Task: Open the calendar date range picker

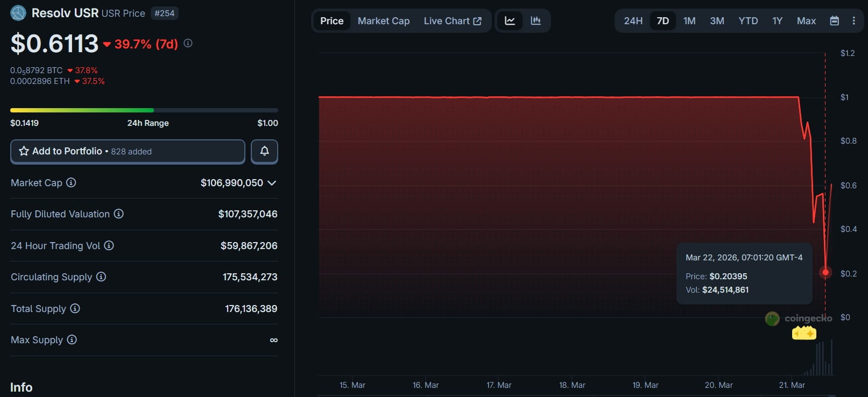Action: tap(834, 21)
